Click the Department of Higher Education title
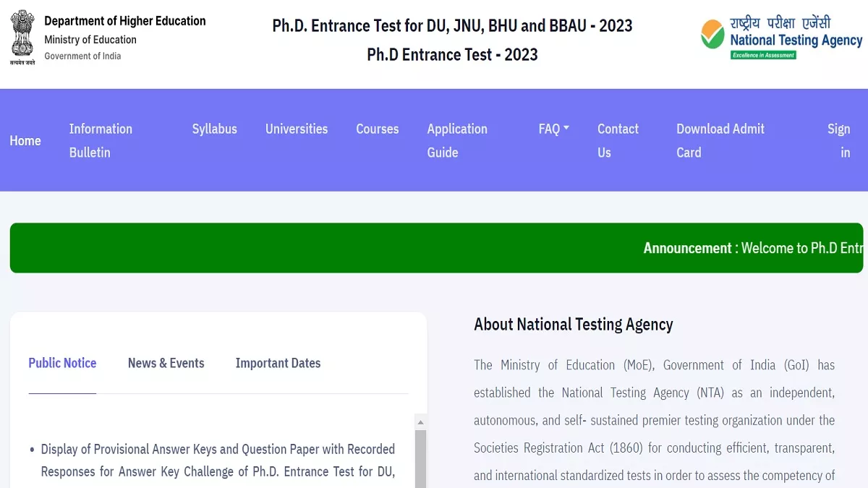 tap(125, 21)
